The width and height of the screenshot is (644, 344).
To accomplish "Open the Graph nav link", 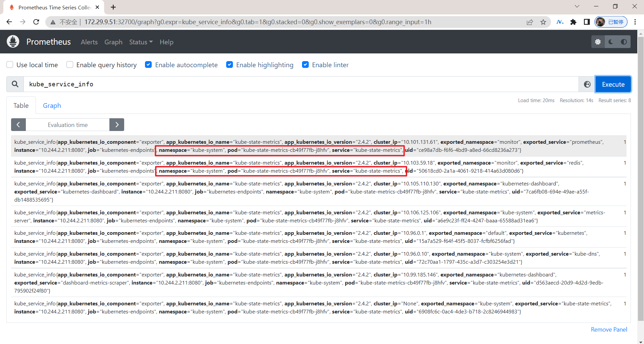I will (x=113, y=42).
